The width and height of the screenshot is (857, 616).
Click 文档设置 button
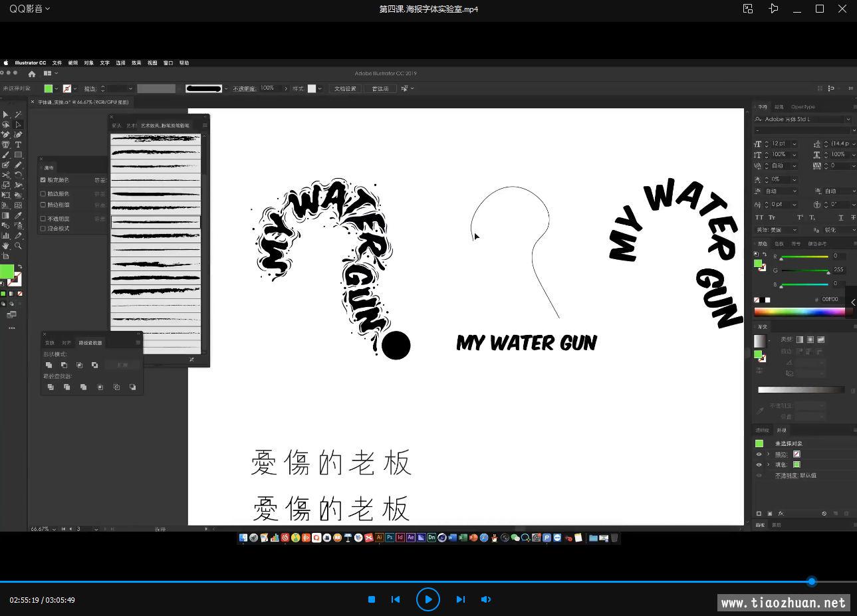click(345, 88)
